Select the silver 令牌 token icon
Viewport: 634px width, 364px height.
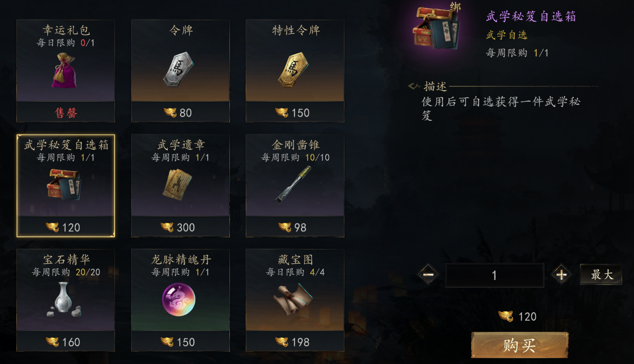coord(180,71)
